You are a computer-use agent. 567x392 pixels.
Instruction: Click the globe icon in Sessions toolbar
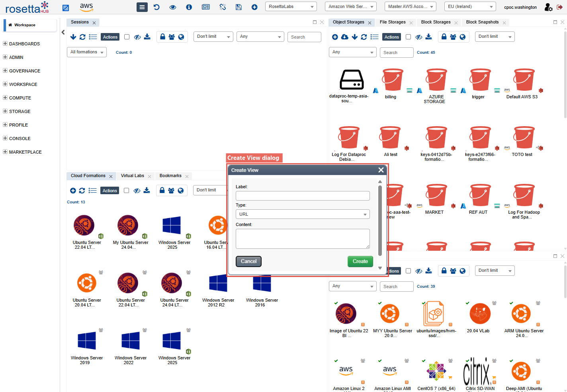(x=181, y=37)
